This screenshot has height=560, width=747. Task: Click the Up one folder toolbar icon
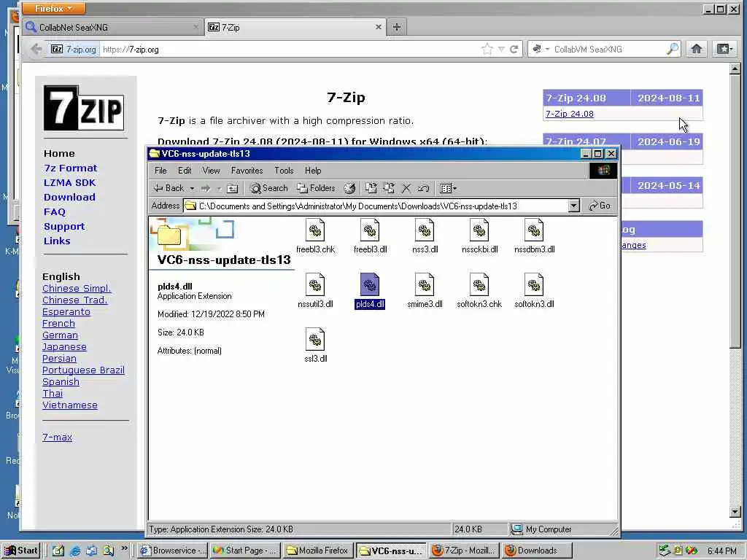(x=233, y=189)
